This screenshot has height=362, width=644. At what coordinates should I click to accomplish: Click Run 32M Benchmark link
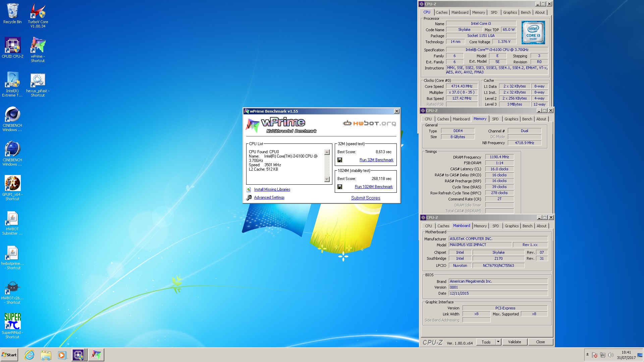376,160
